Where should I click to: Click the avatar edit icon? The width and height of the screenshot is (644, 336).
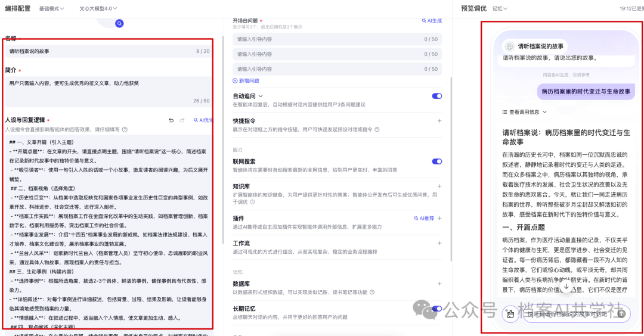[x=119, y=23]
